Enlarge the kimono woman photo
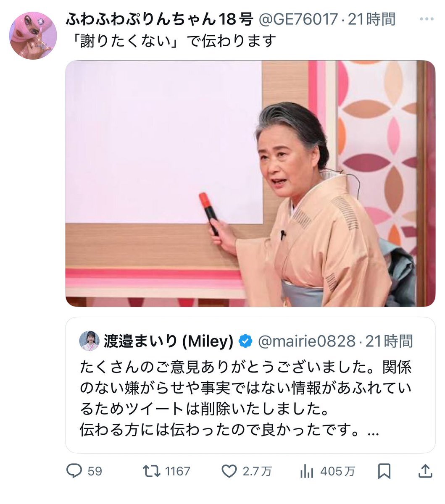 coord(250,184)
